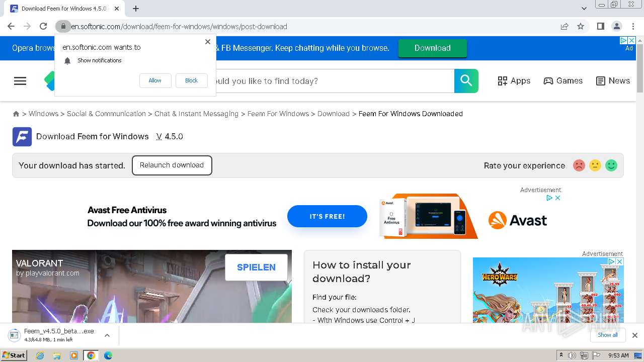Viewport: 644px width, 362px height.
Task: Block notifications from en.softonic.com
Action: (191, 80)
